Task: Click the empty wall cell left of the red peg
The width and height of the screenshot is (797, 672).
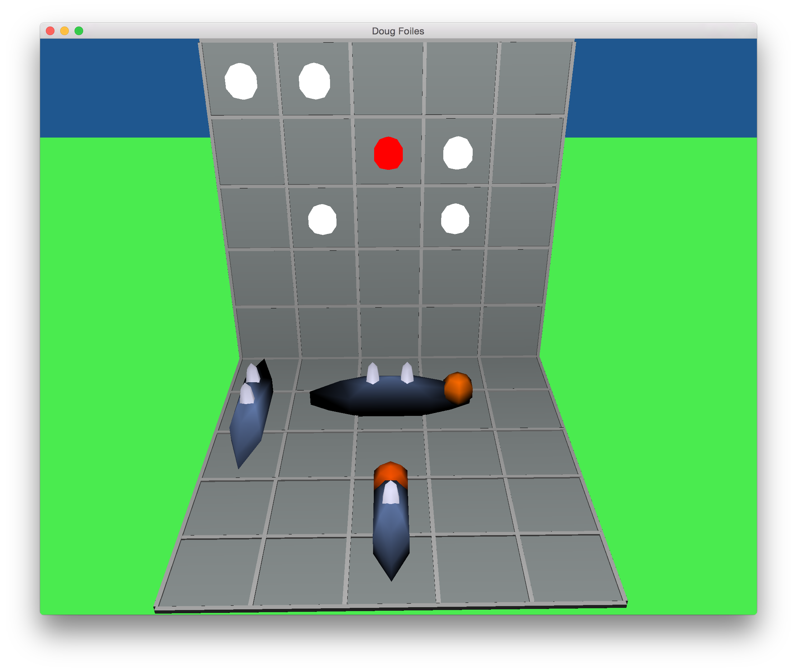Action: pos(319,151)
